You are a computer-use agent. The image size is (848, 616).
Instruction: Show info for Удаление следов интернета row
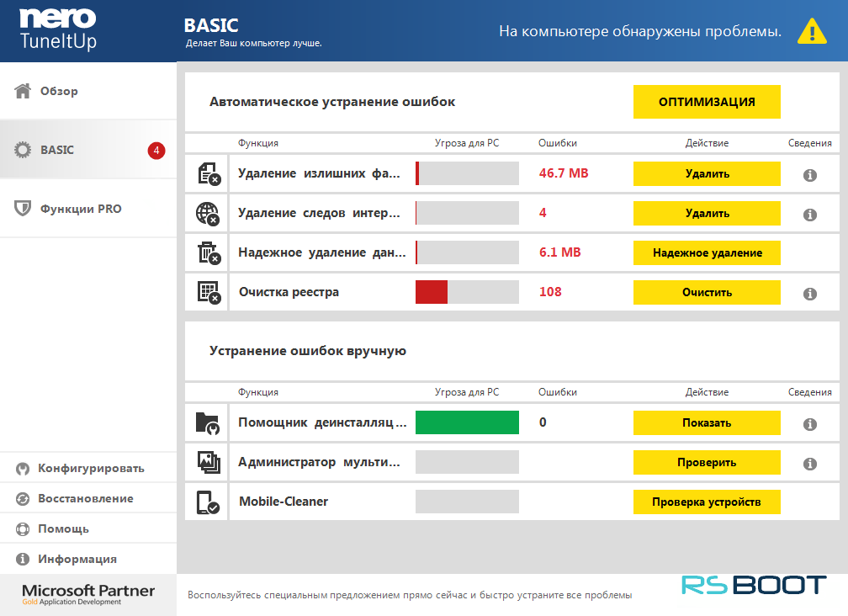tap(809, 215)
